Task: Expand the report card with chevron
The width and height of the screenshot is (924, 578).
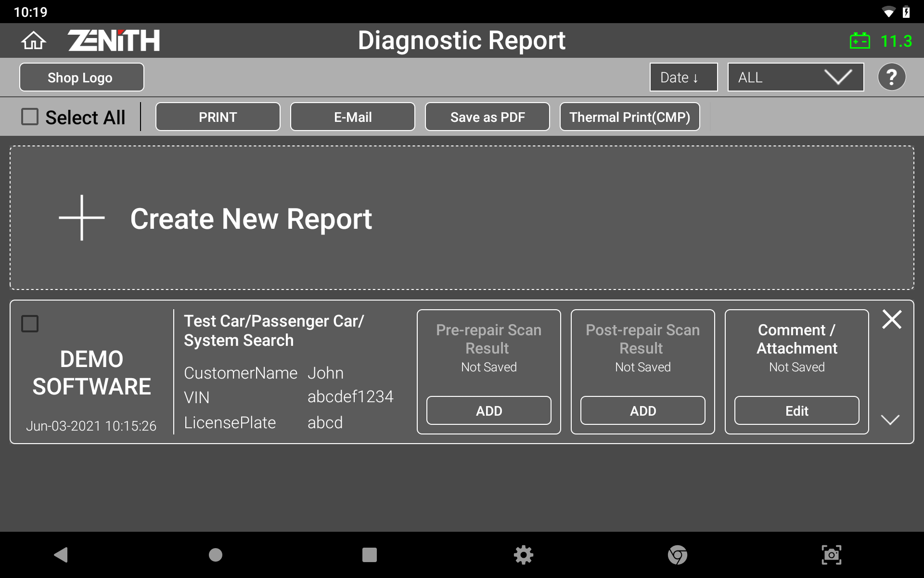Action: pyautogui.click(x=890, y=420)
